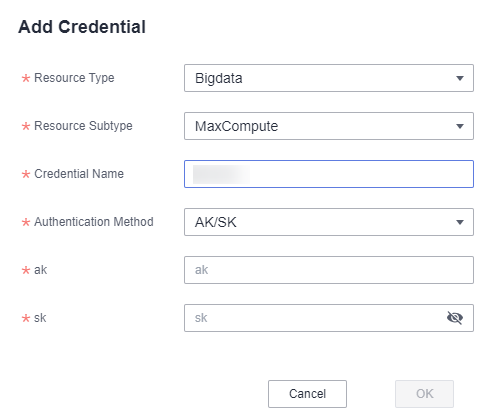The width and height of the screenshot is (497, 419).
Task: Confirm with the OK button
Action: (x=424, y=394)
